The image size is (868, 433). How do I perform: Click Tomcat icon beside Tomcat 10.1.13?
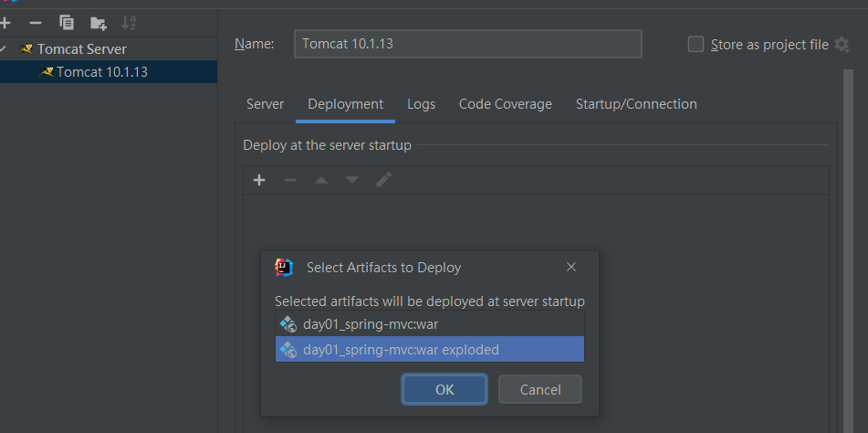47,72
